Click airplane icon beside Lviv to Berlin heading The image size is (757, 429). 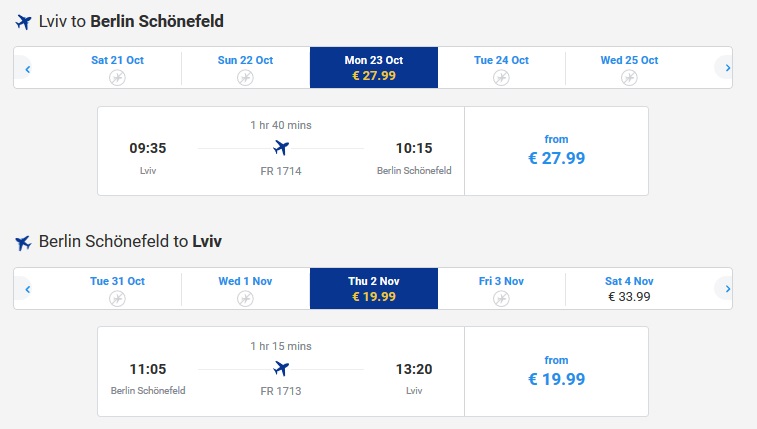(24, 21)
